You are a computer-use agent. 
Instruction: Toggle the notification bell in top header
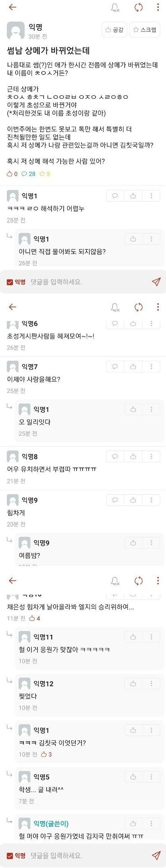(x=115, y=8)
